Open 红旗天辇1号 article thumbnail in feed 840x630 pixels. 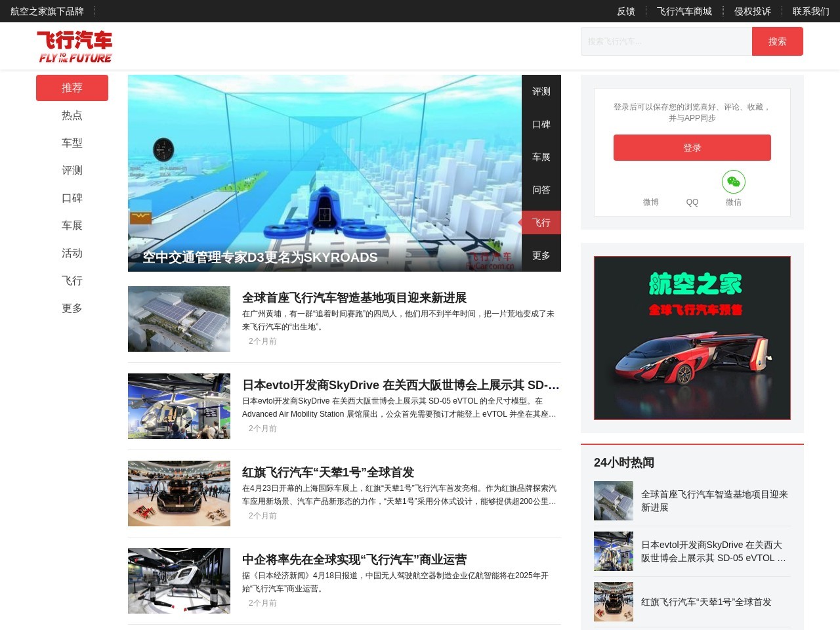click(179, 493)
